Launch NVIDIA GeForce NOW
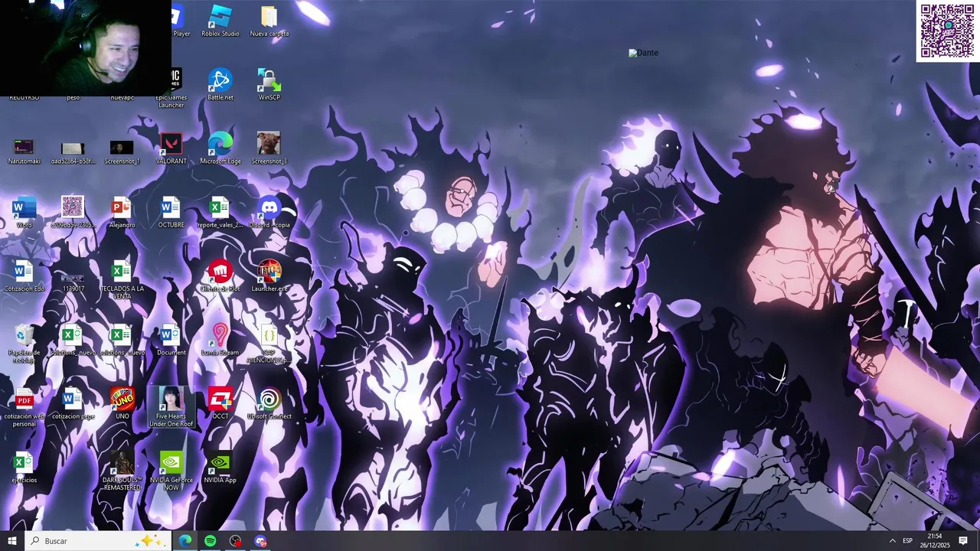The image size is (980, 551). [171, 471]
